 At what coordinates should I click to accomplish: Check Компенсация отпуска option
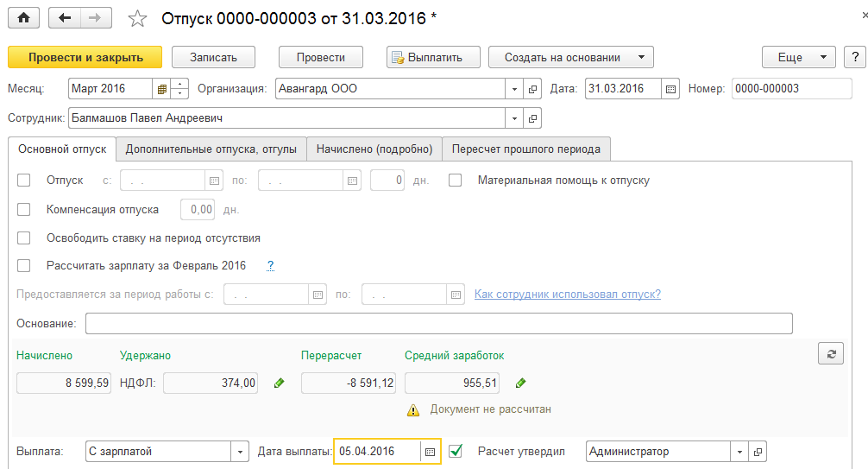[x=24, y=209]
